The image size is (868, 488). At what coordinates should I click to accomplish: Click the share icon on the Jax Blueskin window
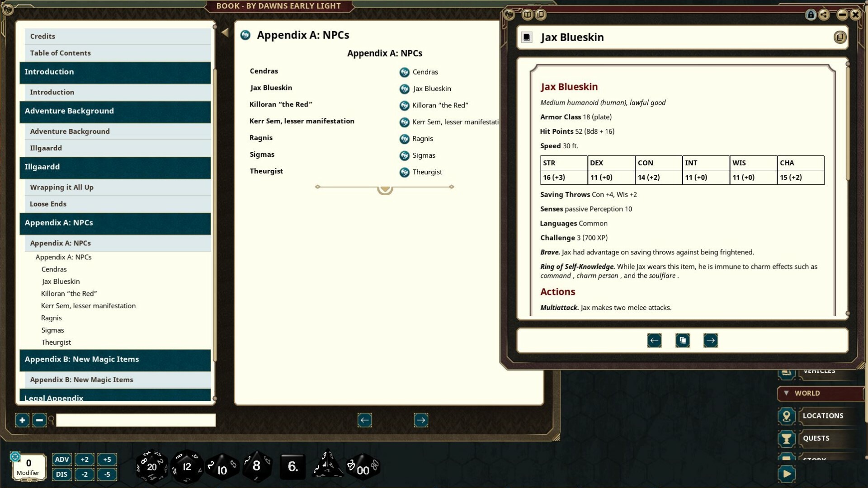[x=824, y=14]
